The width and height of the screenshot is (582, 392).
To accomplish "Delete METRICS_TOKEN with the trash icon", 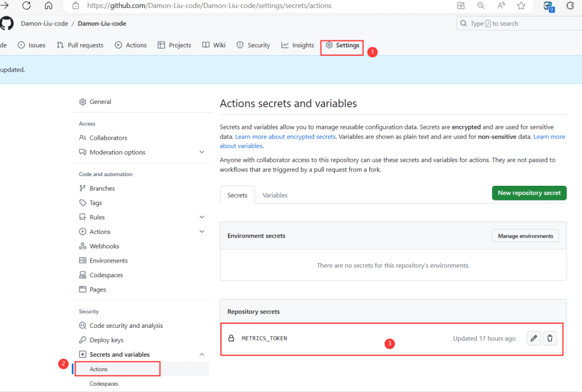I will 550,338.
